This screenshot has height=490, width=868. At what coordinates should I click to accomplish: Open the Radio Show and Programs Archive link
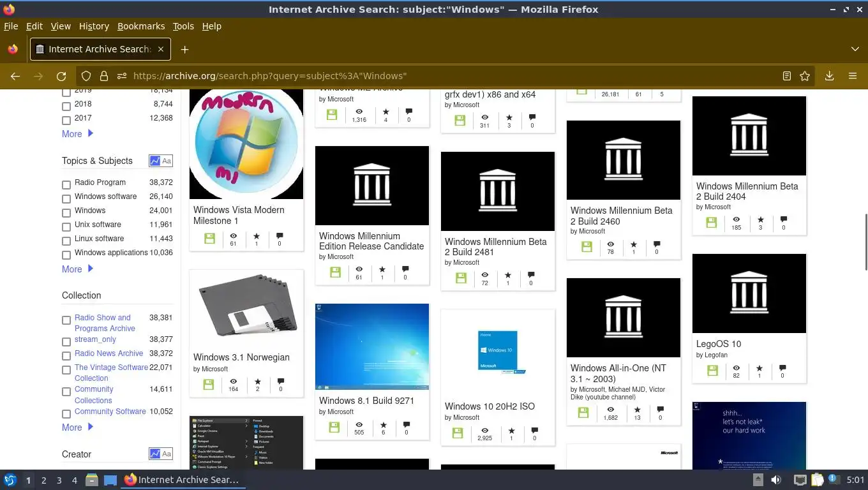click(x=105, y=323)
